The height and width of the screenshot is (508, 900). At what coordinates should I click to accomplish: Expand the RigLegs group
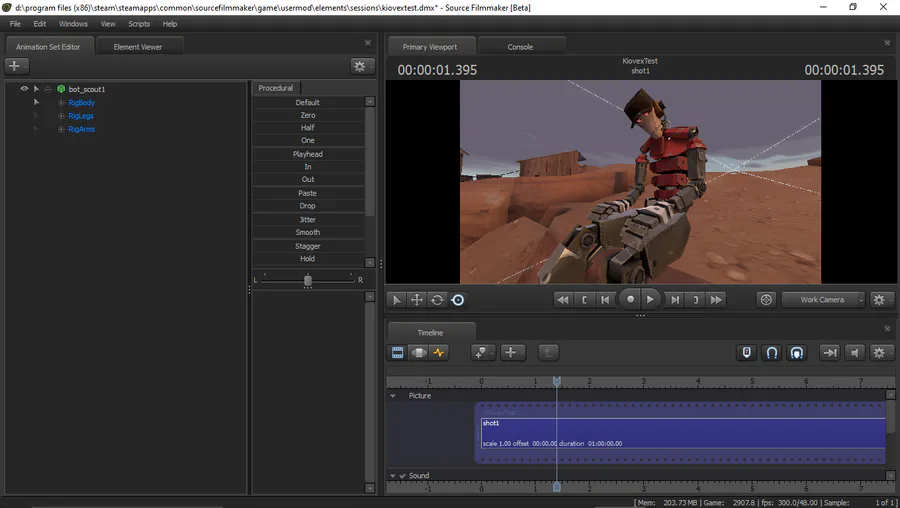click(61, 116)
